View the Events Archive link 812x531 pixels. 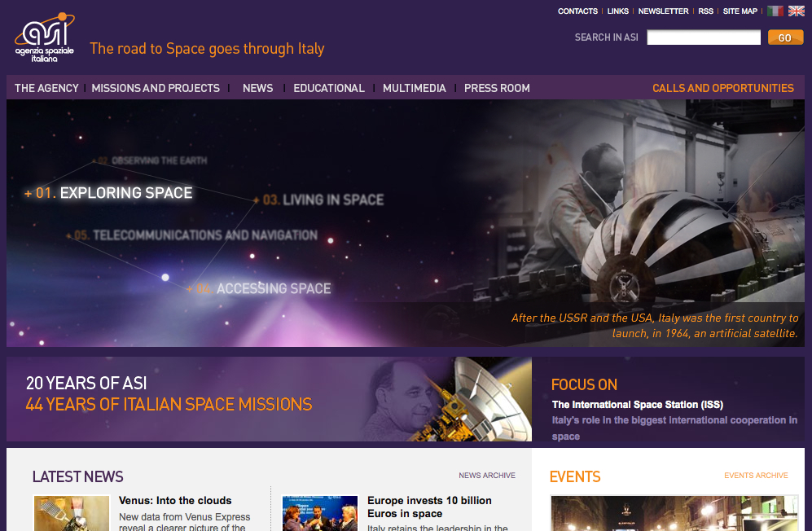pyautogui.click(x=756, y=476)
